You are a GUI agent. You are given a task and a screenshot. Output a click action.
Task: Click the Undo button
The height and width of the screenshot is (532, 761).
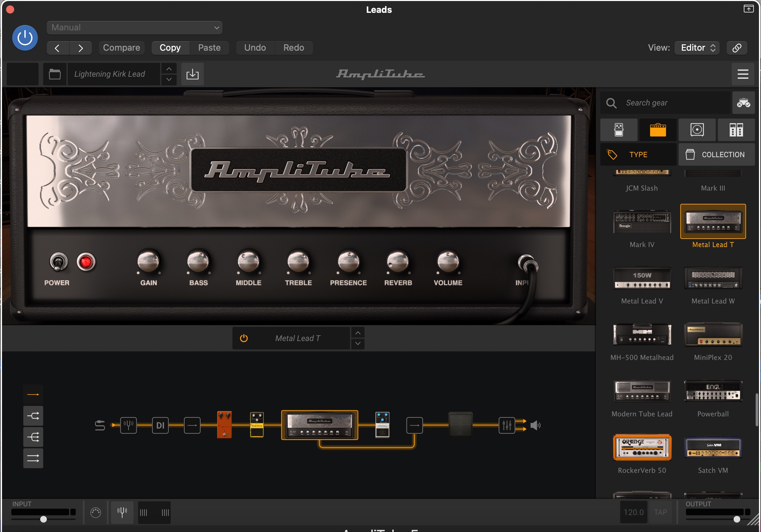(255, 48)
